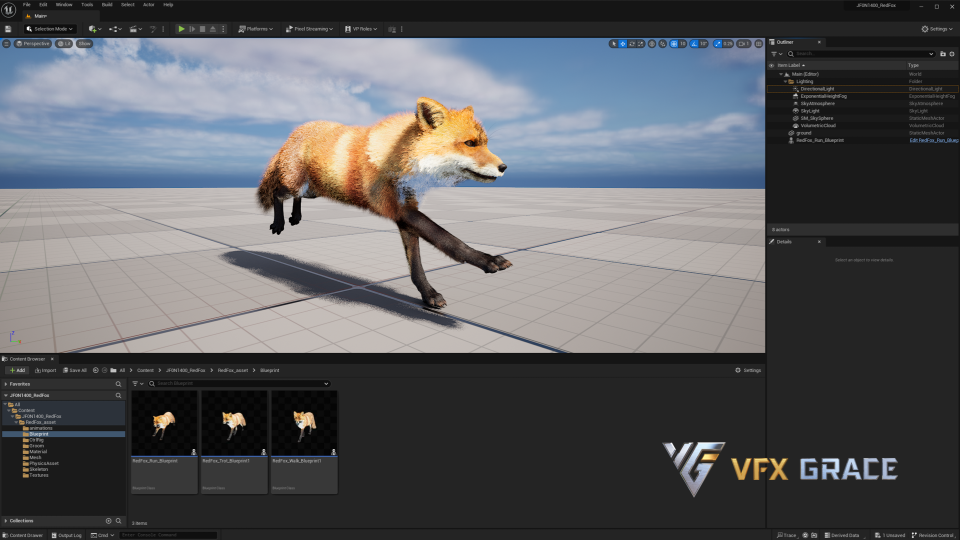Click the Skip frame button in toolbar

192,29
